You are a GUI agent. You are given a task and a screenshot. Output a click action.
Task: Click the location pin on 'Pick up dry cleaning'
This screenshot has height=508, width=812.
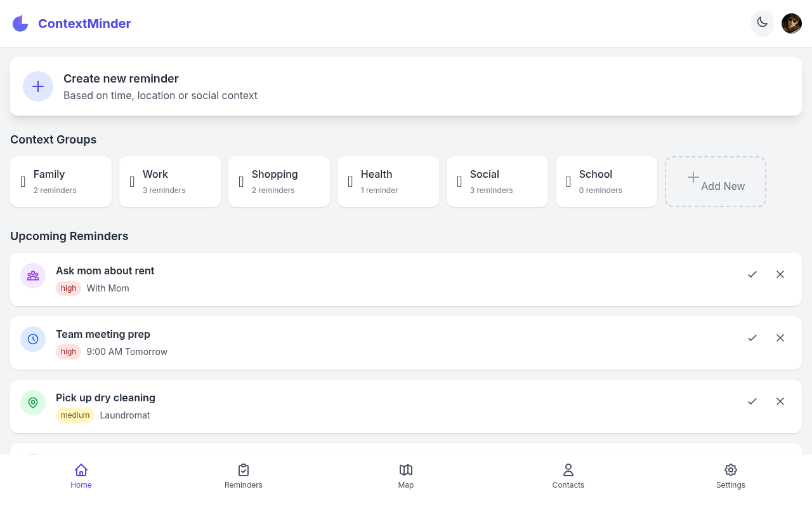[33, 403]
